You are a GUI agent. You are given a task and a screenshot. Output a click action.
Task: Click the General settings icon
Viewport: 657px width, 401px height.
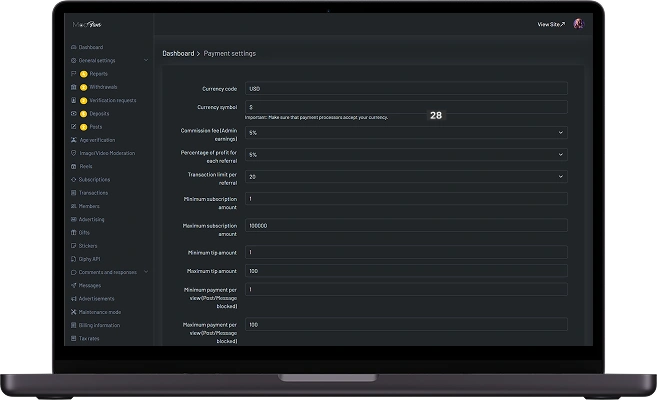point(74,60)
